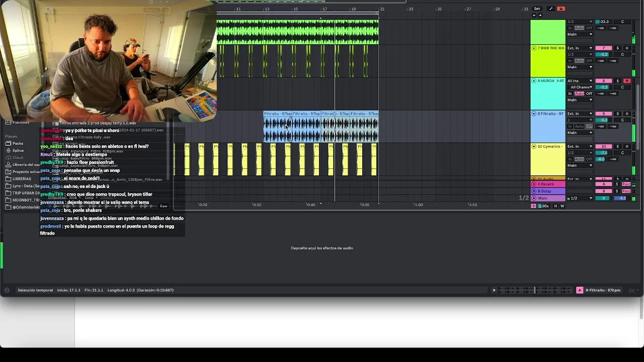This screenshot has height=362, width=644.
Task: Click beat-time ruler at bar 17
Action: coord(325,9)
